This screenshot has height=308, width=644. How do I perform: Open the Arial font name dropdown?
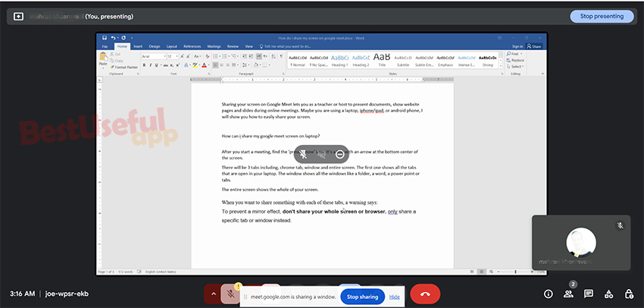click(x=164, y=56)
